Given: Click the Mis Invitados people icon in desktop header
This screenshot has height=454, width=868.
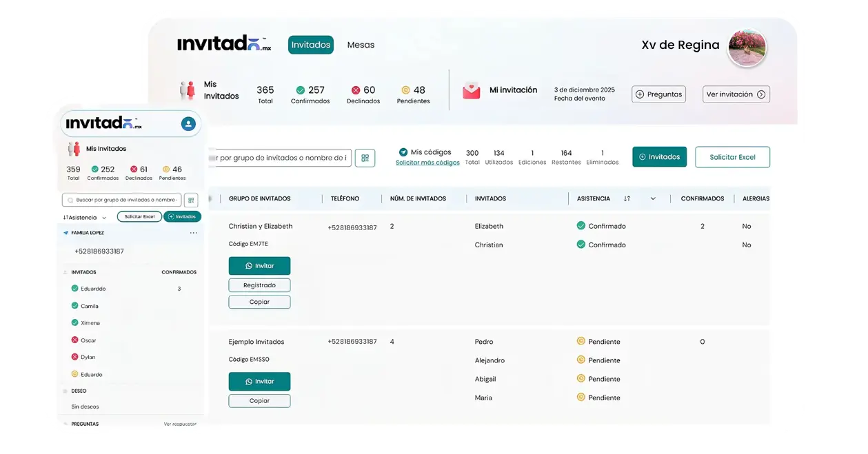Looking at the screenshot, I should tap(188, 90).
